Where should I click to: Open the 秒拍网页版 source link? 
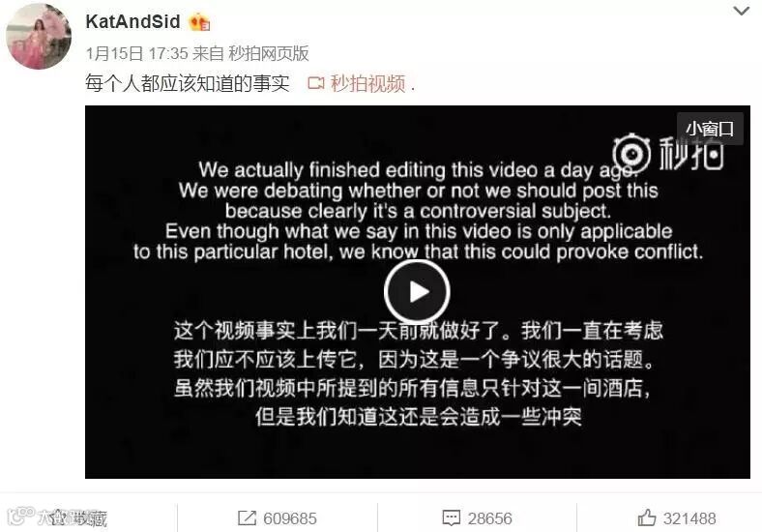269,53
